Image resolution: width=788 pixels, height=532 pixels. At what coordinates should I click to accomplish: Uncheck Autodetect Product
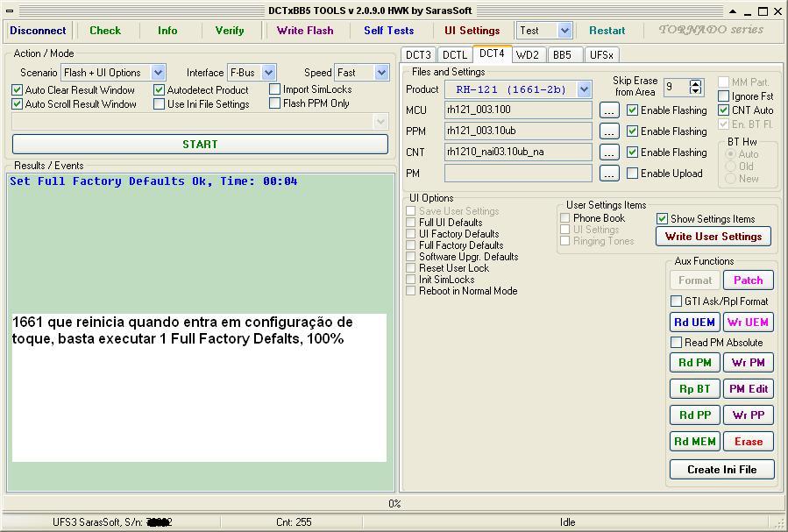[x=160, y=90]
